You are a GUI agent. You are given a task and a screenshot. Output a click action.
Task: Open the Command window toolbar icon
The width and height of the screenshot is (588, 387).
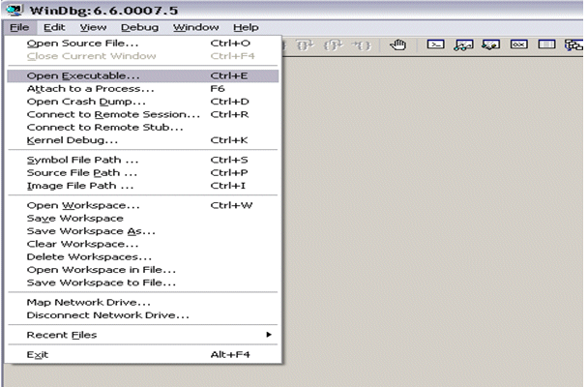point(436,45)
